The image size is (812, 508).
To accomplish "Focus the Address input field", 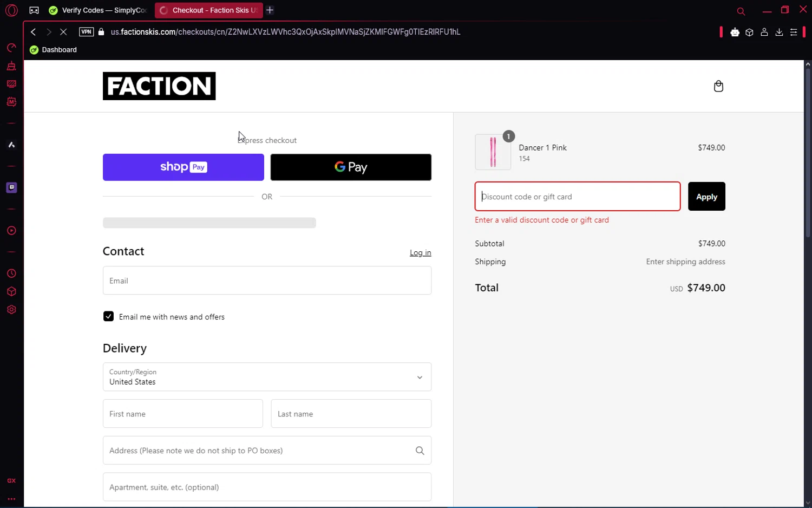I will coord(267,451).
